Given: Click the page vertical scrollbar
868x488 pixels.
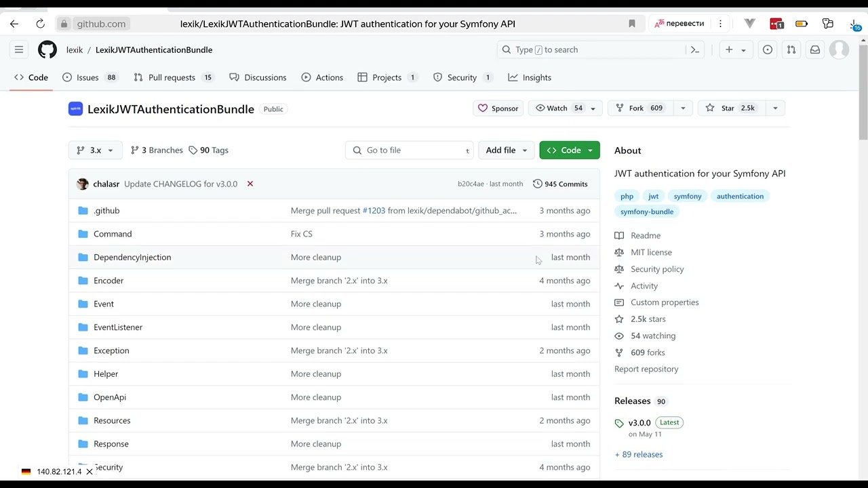Looking at the screenshot, I should 863,91.
